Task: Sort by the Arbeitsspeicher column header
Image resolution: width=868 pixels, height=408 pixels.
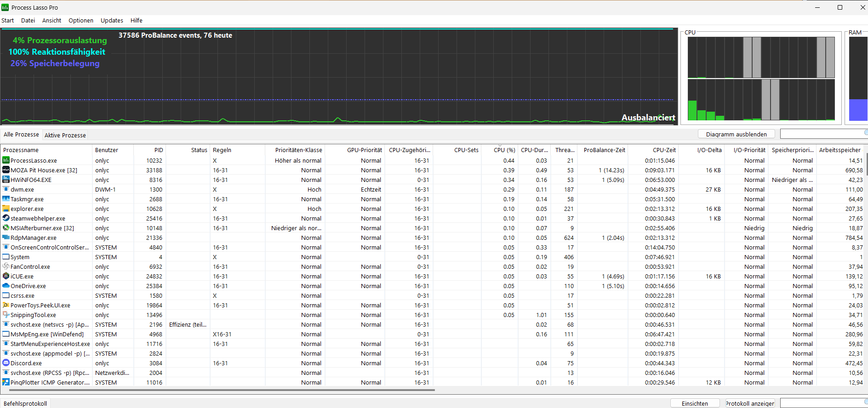Action: coord(840,150)
